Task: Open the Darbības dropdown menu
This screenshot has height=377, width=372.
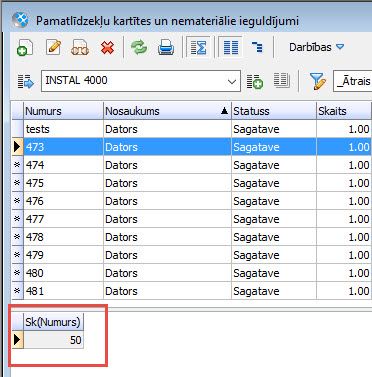Action: (x=316, y=47)
